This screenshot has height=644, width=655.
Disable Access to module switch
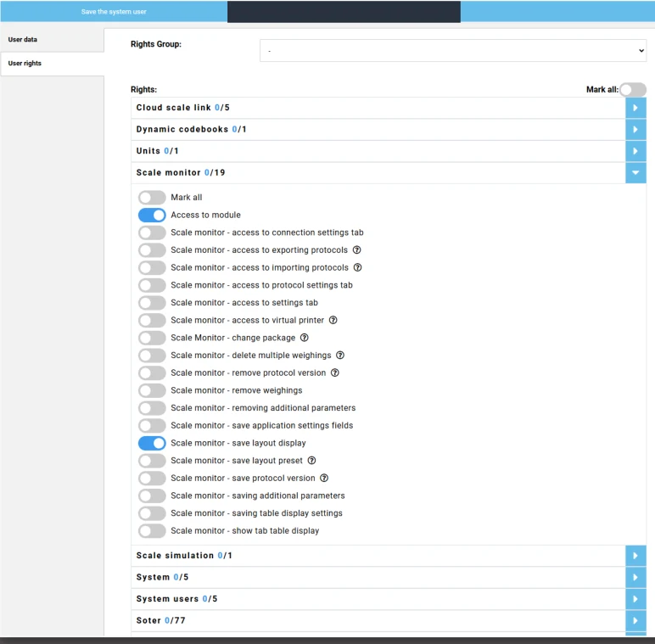pos(152,215)
